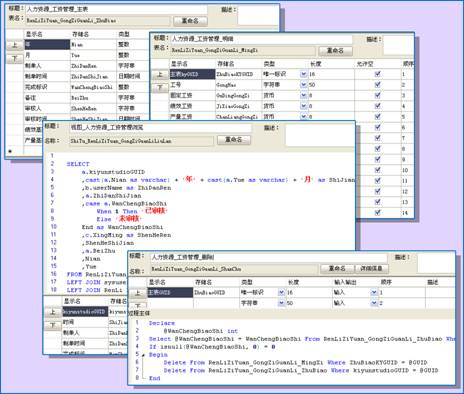464x394 pixels.
Task: Open 输入 dropdown for 主表GUID parameter
Action: [374, 292]
